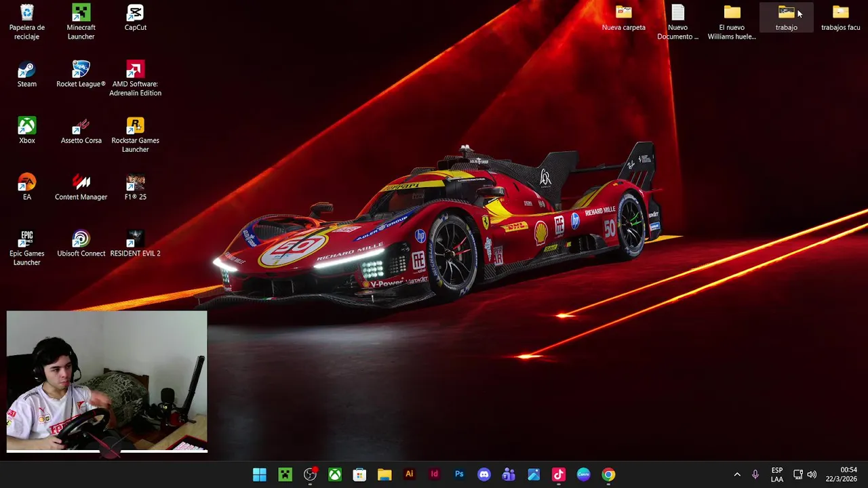
Task: Open Minecraft from the taskbar
Action: click(x=285, y=474)
